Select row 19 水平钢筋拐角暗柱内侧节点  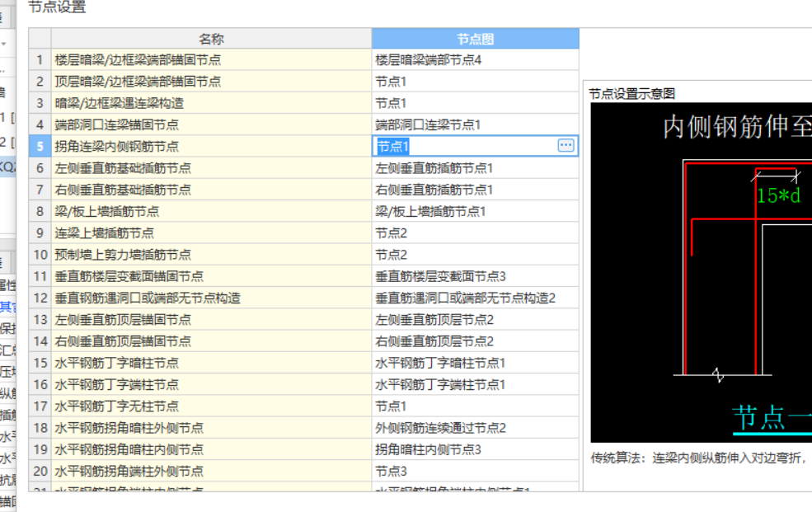[x=211, y=450]
